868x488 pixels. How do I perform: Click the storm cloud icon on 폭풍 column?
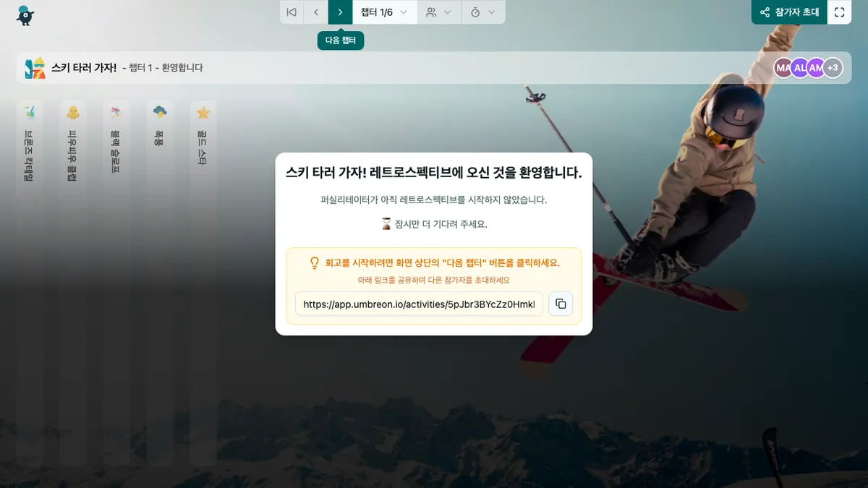[x=160, y=112]
